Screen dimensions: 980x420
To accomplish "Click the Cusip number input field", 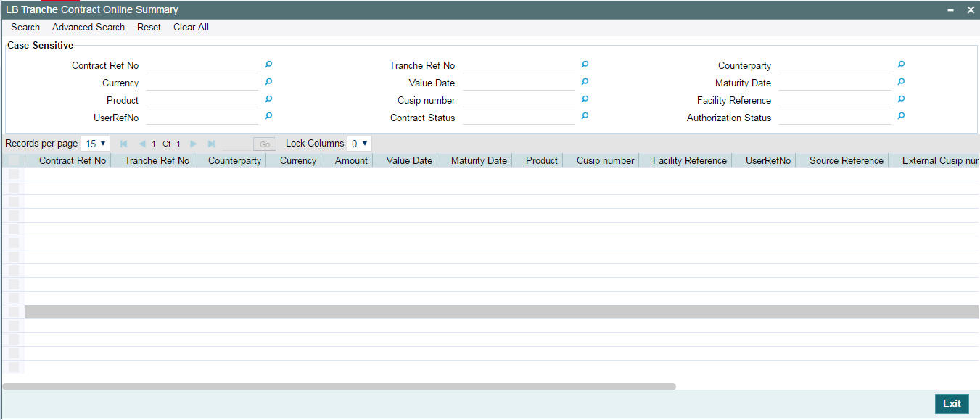I will (519, 100).
